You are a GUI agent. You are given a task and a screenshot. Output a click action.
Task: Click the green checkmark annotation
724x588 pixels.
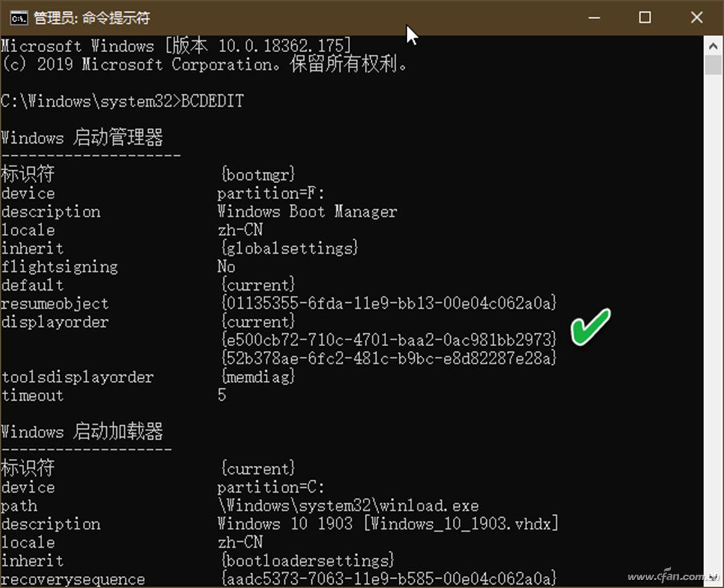[590, 327]
